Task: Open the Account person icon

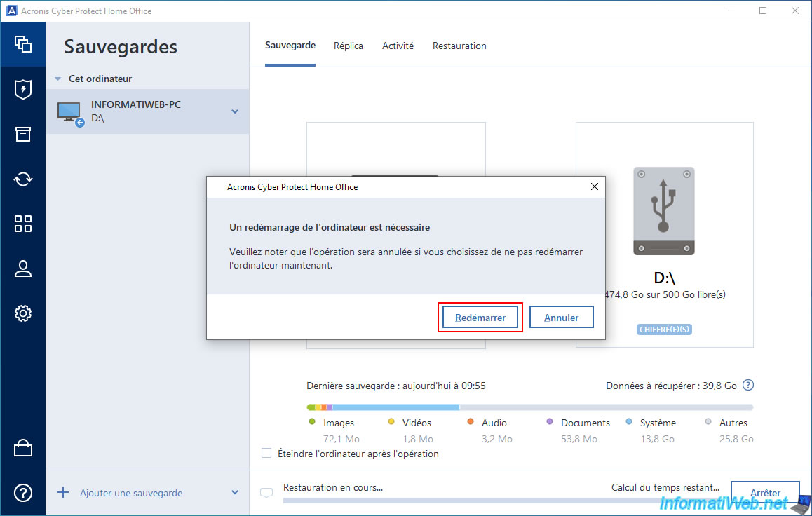Action: [x=23, y=269]
